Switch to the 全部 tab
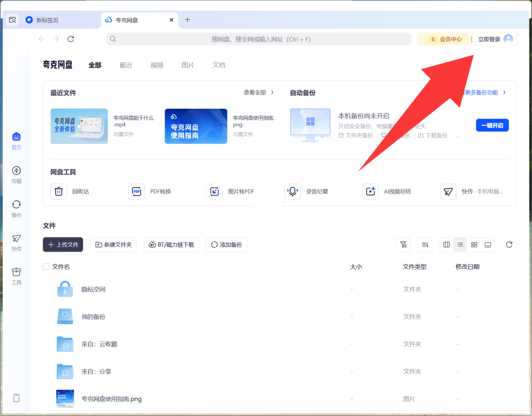The height and width of the screenshot is (416, 532). [95, 65]
